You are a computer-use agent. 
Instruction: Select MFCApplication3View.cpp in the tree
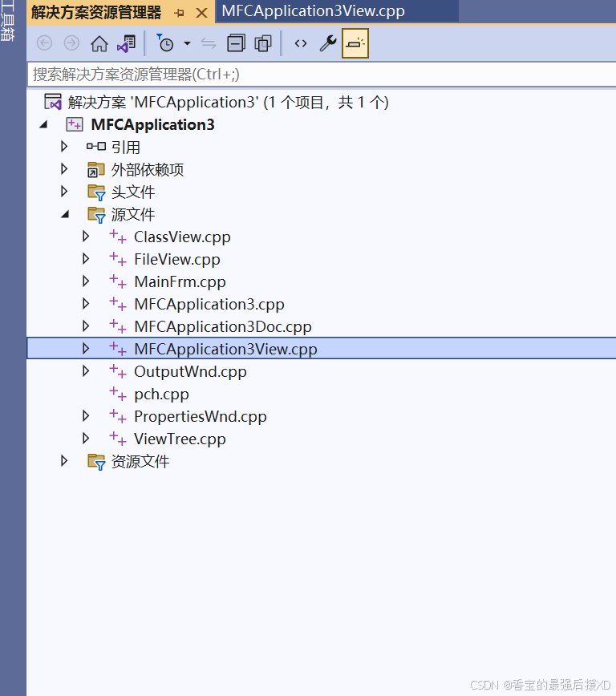(x=225, y=350)
